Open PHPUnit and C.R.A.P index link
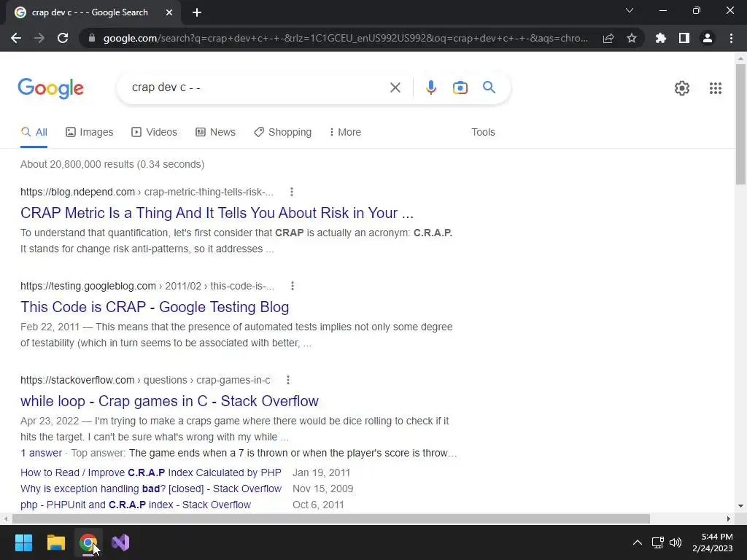747x560 pixels. pyautogui.click(x=135, y=505)
